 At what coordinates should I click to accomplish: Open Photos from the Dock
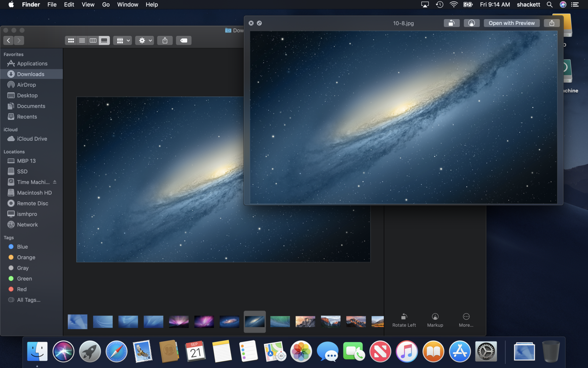(301, 351)
